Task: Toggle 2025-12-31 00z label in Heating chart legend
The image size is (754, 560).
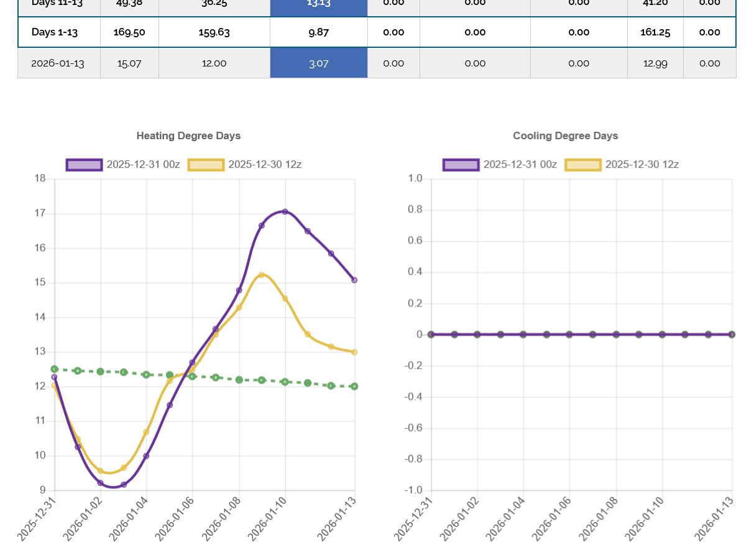Action: coord(143,165)
